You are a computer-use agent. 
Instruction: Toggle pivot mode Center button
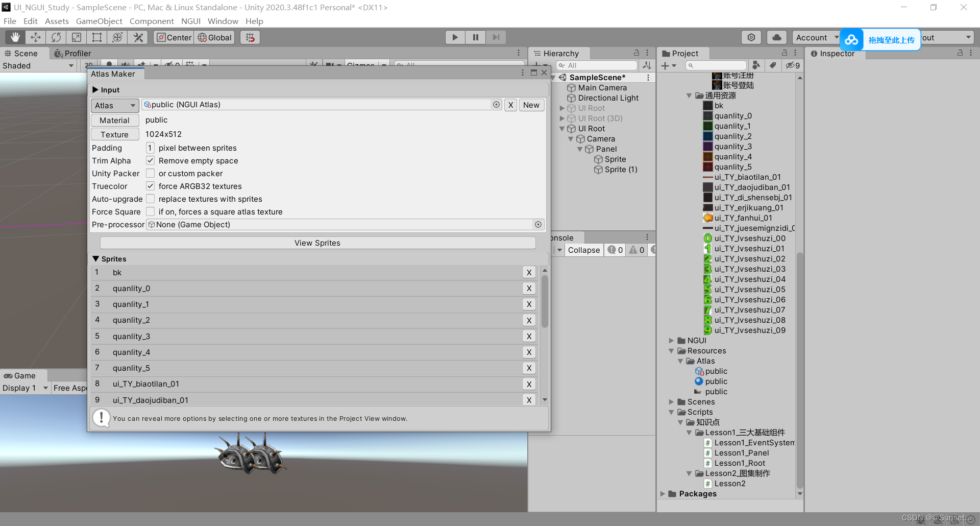coord(174,37)
